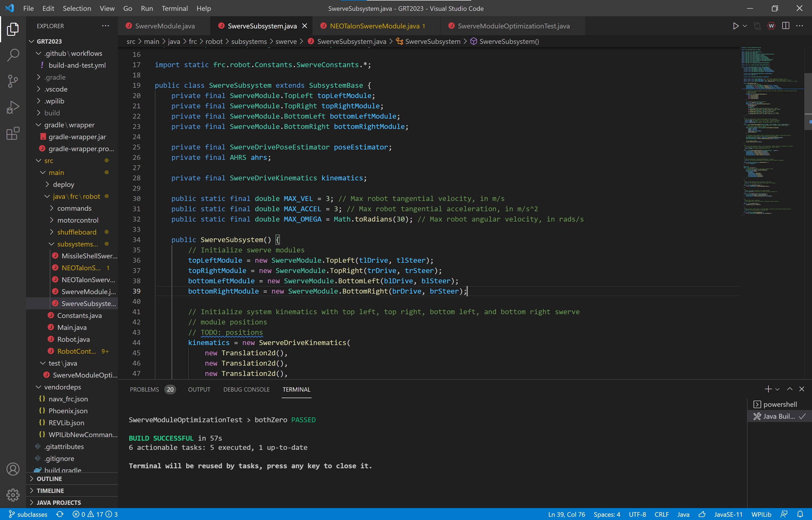Expand the motorcontrol folder
The image size is (812, 520).
[72, 220]
